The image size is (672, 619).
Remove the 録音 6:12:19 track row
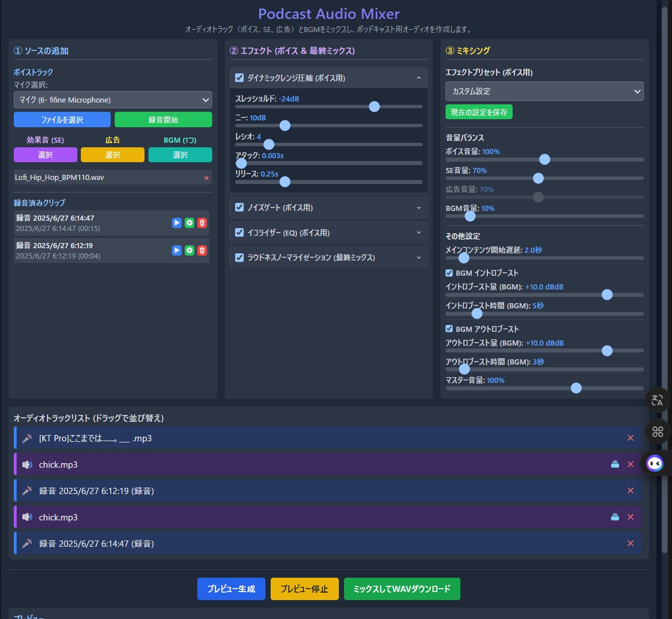point(630,491)
